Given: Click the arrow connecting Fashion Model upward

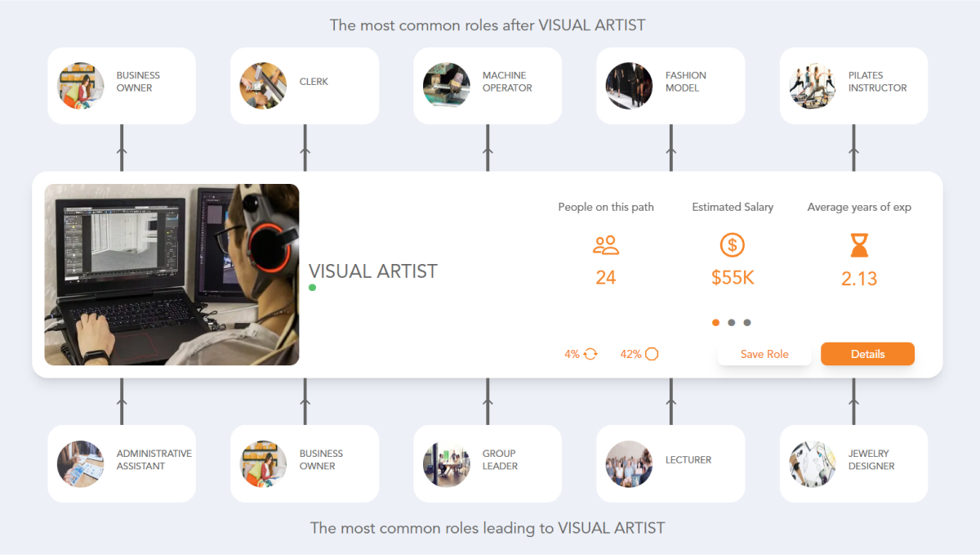Looking at the screenshot, I should (670, 152).
